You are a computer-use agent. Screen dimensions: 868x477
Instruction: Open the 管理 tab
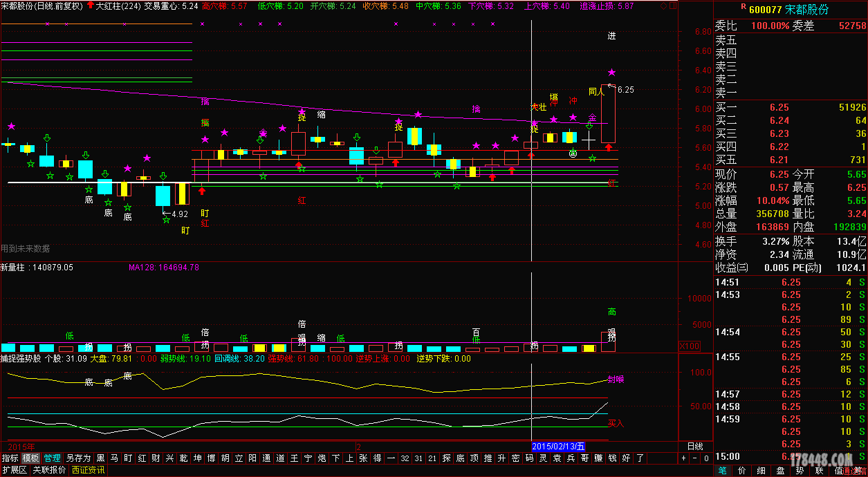(53, 458)
